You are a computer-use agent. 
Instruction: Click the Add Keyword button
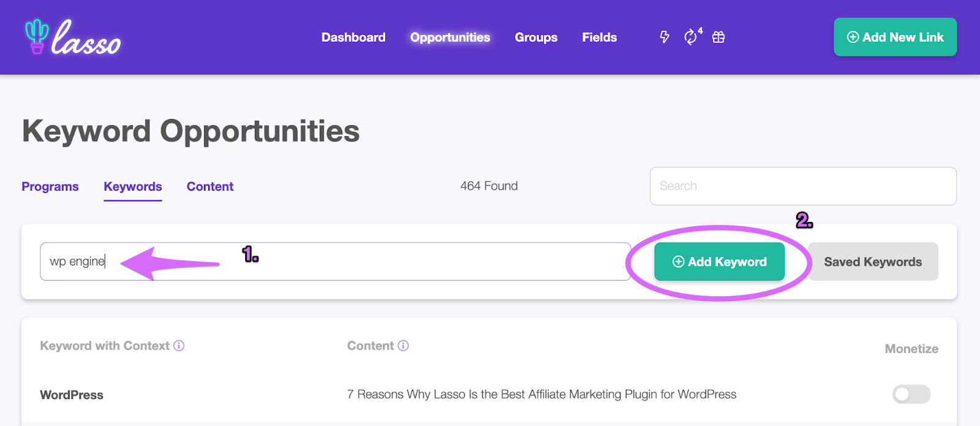[719, 262]
